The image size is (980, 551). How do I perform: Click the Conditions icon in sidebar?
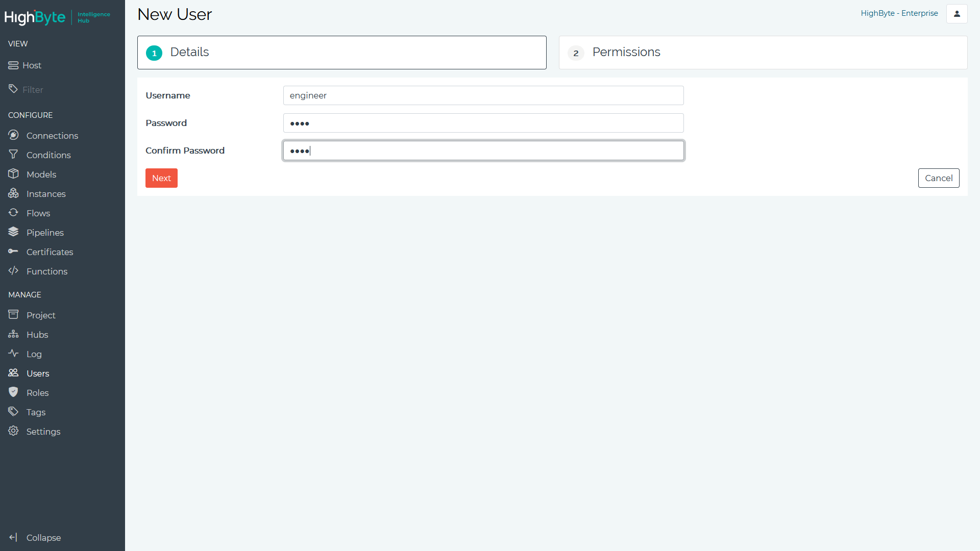coord(15,155)
